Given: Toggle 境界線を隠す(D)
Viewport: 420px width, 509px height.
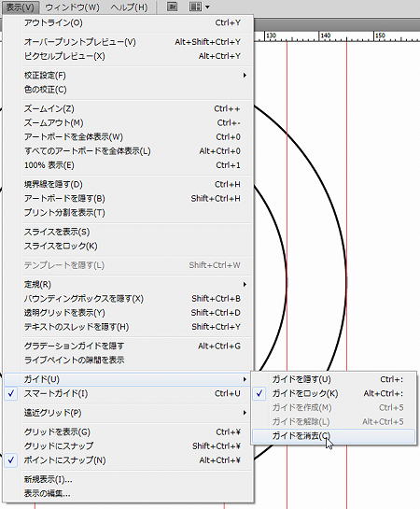Looking at the screenshot, I should (129, 184).
